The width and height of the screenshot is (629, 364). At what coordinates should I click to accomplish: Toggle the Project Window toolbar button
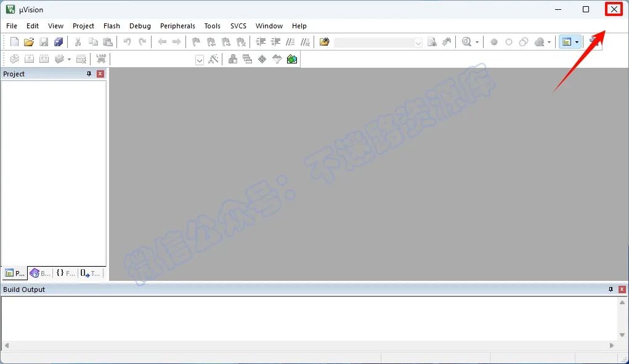(x=566, y=42)
